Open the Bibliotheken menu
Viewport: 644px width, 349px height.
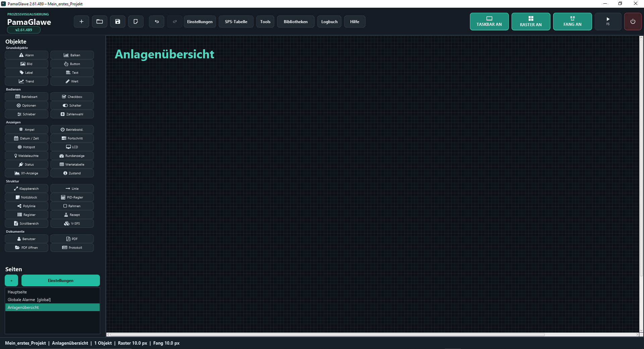point(296,21)
